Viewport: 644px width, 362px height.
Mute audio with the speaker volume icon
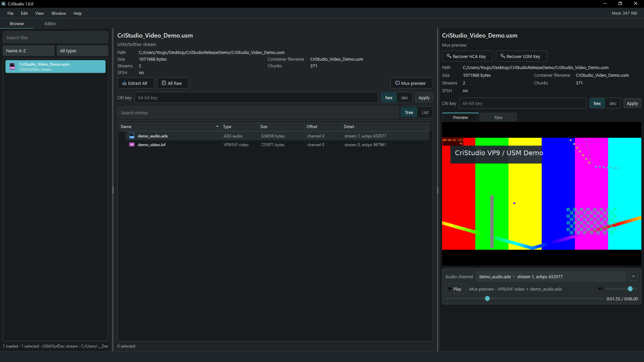click(600, 289)
